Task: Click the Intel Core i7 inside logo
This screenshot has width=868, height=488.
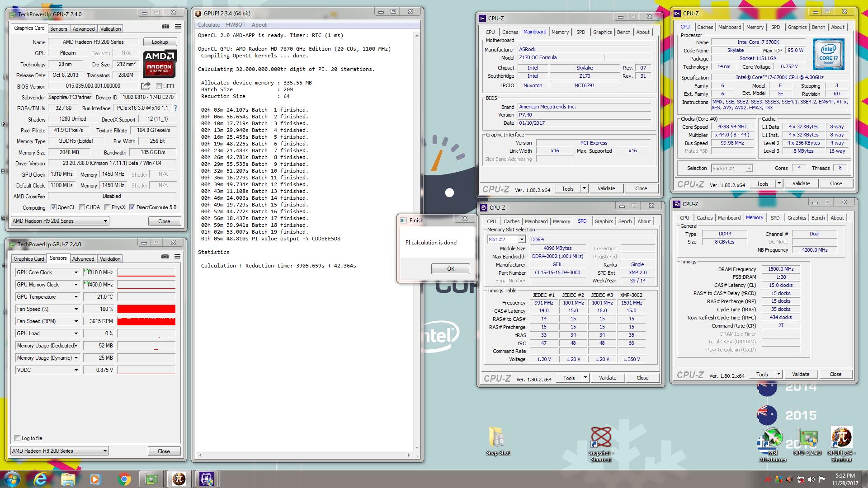Action: point(828,54)
